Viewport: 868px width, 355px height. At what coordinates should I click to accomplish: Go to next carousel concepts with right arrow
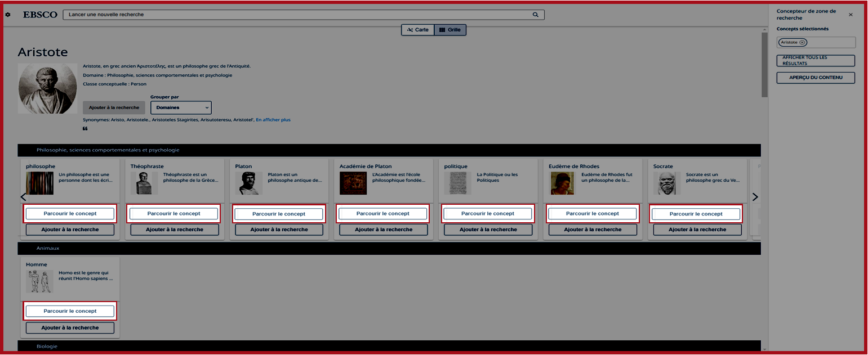[755, 197]
